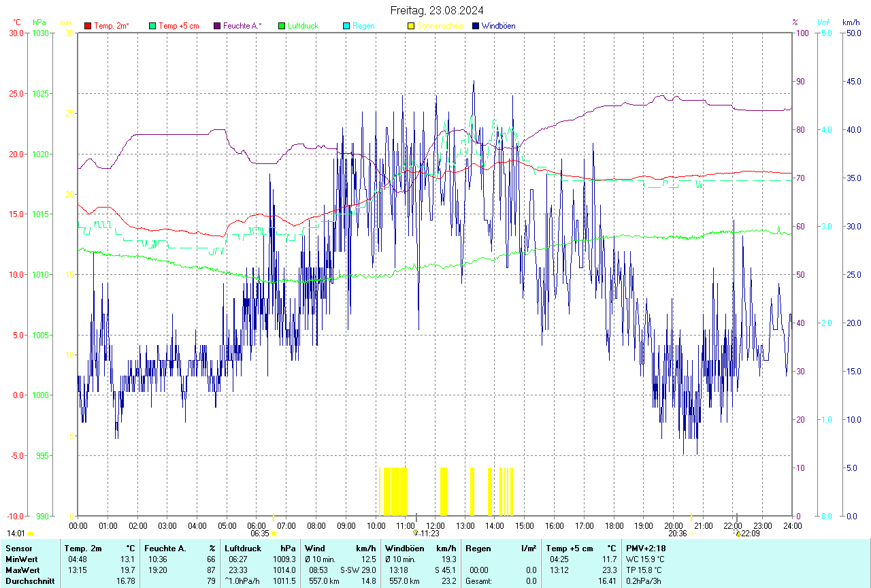
Task: Click the green Temp +5 cm legend swatch
Action: pyautogui.click(x=152, y=26)
